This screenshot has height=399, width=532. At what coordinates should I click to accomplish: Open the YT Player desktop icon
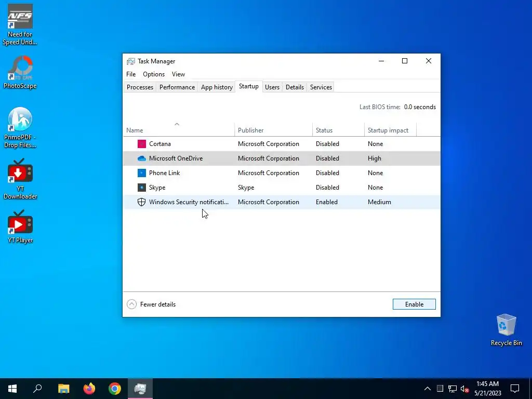20,227
